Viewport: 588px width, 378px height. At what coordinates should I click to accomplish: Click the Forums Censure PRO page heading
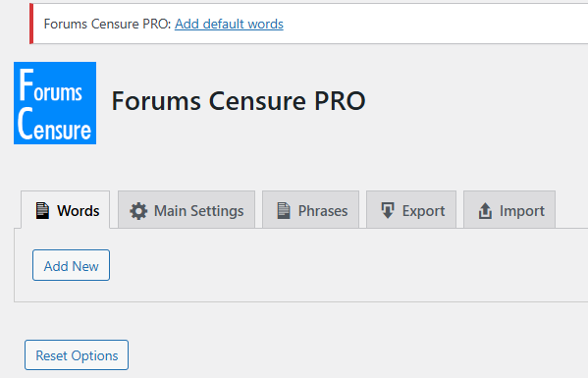[x=239, y=101]
